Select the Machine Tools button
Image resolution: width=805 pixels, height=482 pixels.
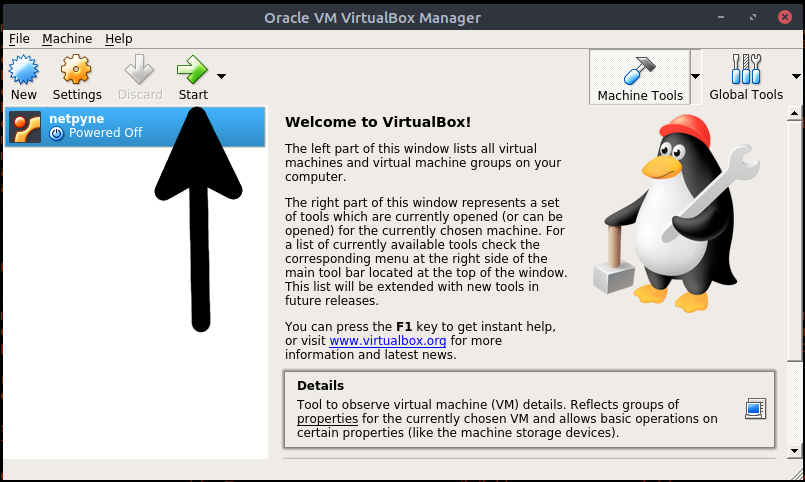[640, 77]
